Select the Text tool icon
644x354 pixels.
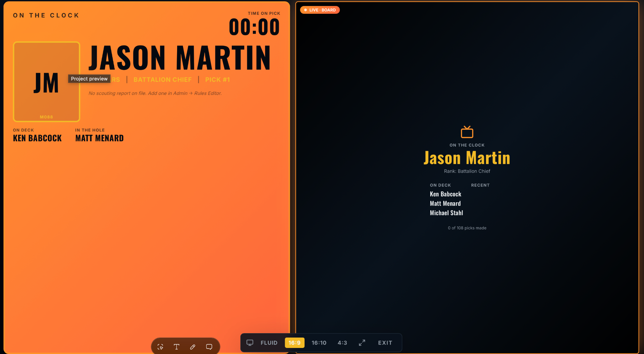point(176,347)
